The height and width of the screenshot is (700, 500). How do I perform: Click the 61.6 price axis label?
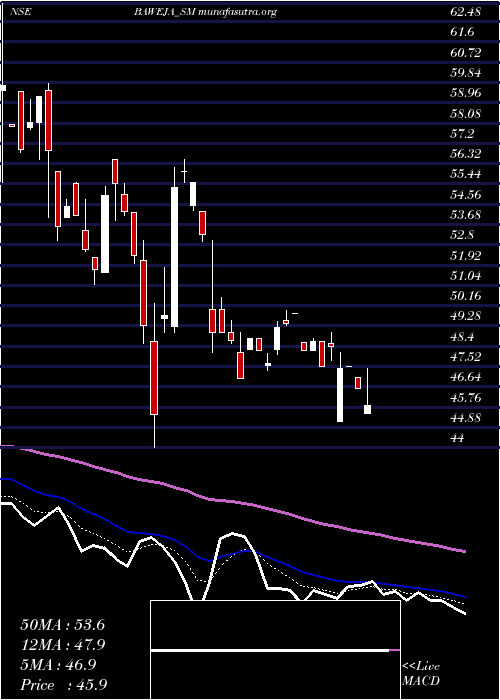point(462,32)
